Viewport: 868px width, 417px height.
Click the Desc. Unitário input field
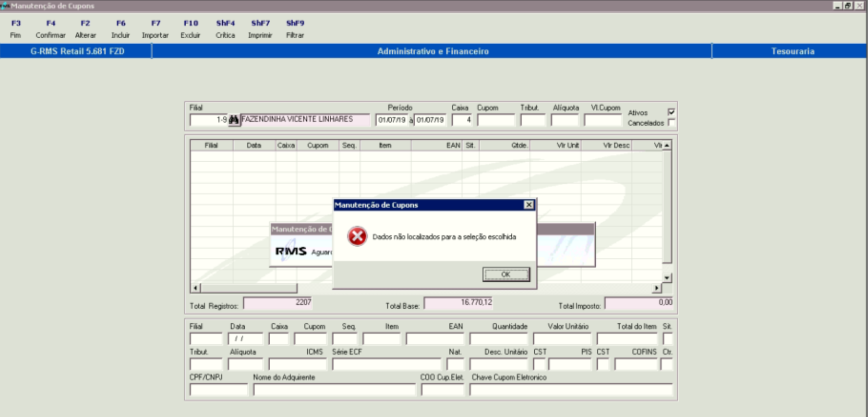point(499,364)
